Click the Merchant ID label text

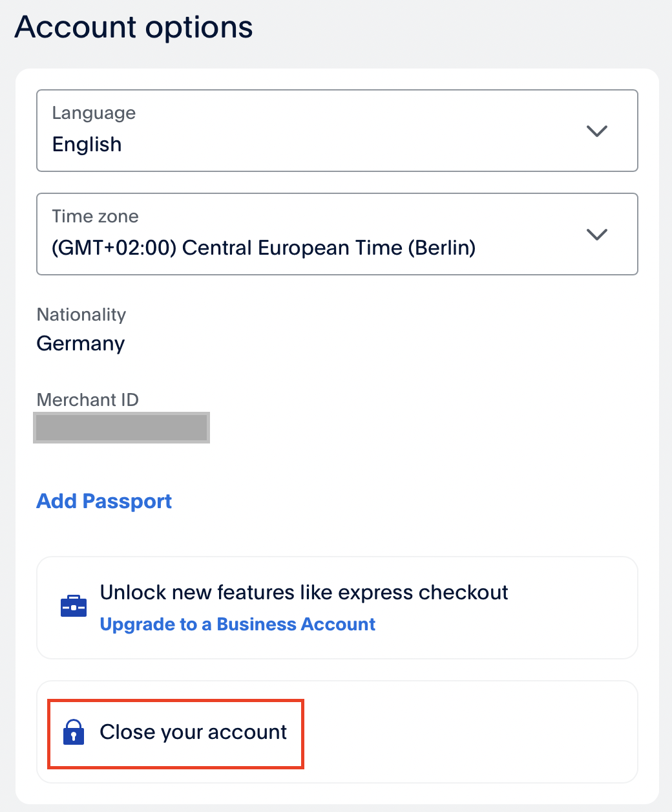click(x=87, y=400)
